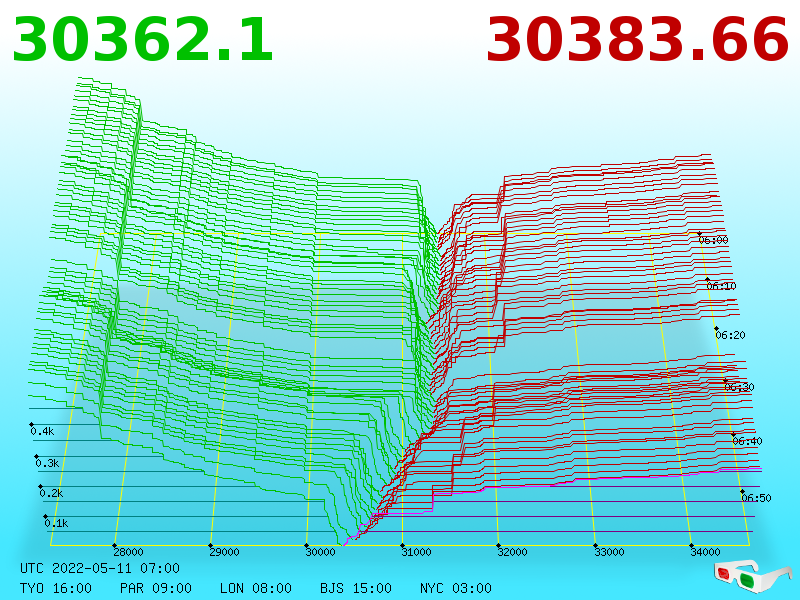
Task: Click the 06:50 time axis label
Action: click(756, 498)
